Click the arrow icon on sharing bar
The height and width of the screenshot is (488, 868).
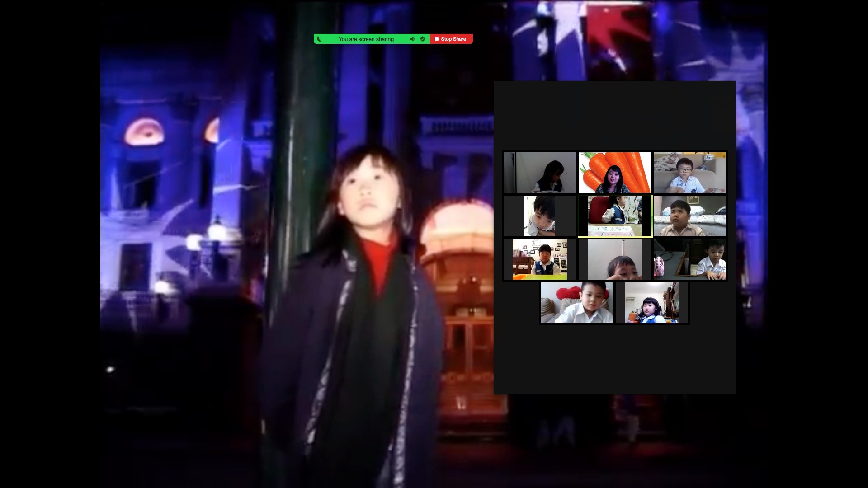[319, 39]
